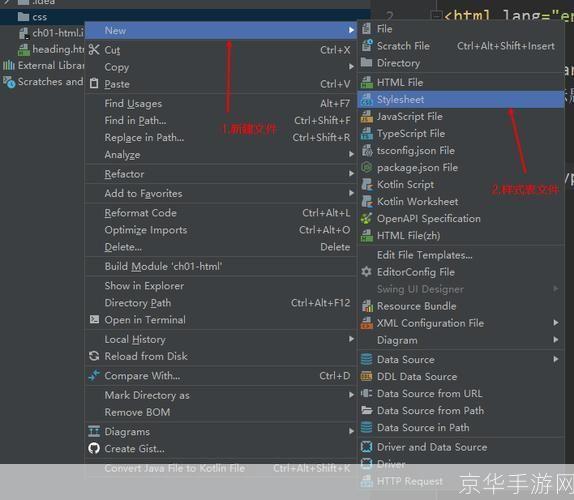Screen dimensions: 574x500
Task: Click the Reload from Disk refresh icon
Action: click(x=94, y=356)
